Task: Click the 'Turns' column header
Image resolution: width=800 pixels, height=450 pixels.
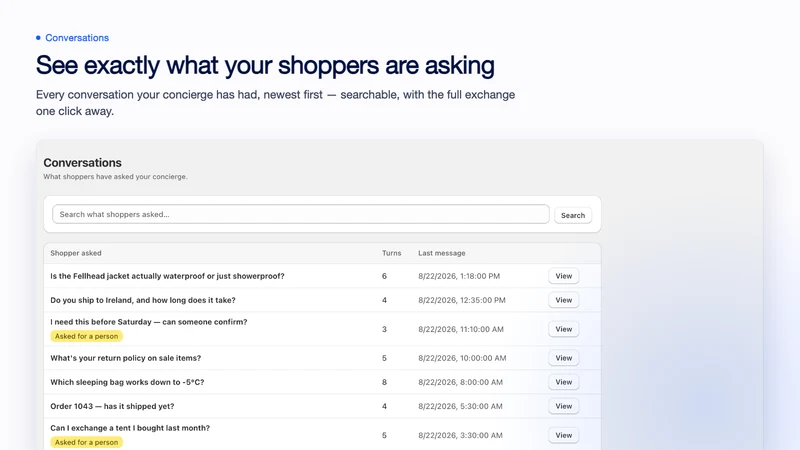Action: tap(391, 253)
